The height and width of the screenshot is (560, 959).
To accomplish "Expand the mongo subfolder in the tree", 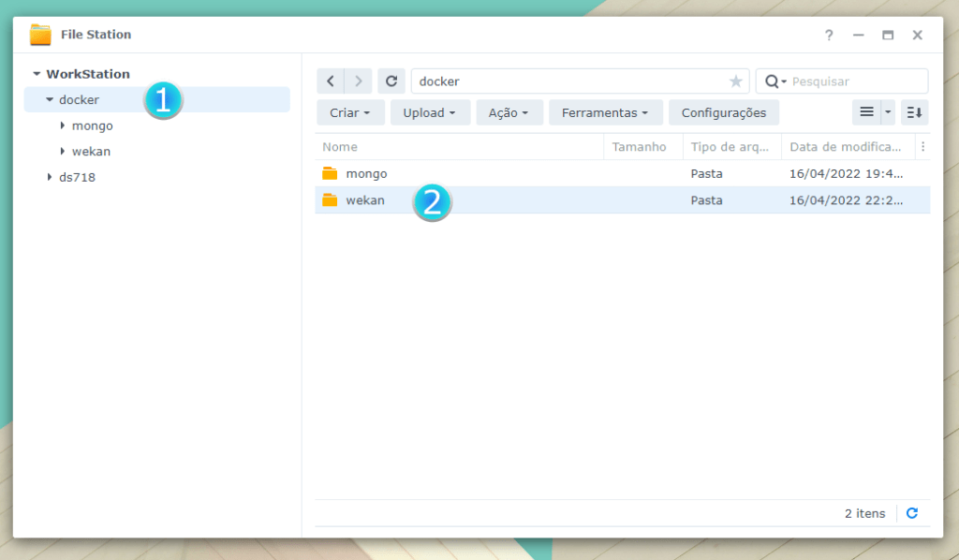I will pyautogui.click(x=63, y=125).
